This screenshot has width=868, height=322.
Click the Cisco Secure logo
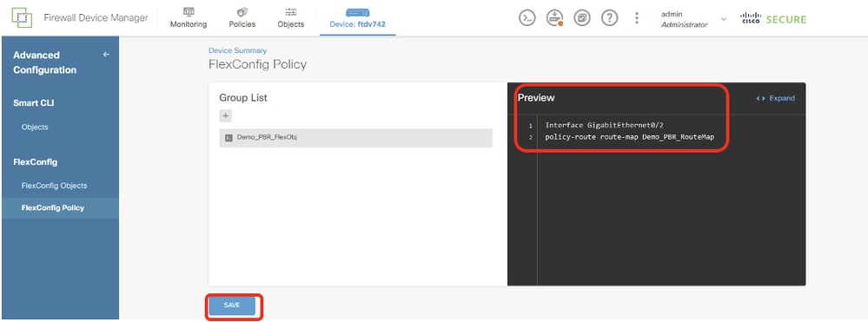coord(772,19)
